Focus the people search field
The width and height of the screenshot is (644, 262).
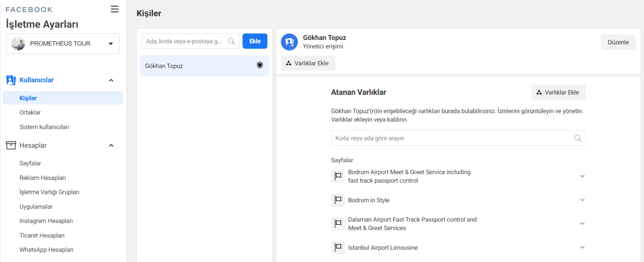click(190, 41)
